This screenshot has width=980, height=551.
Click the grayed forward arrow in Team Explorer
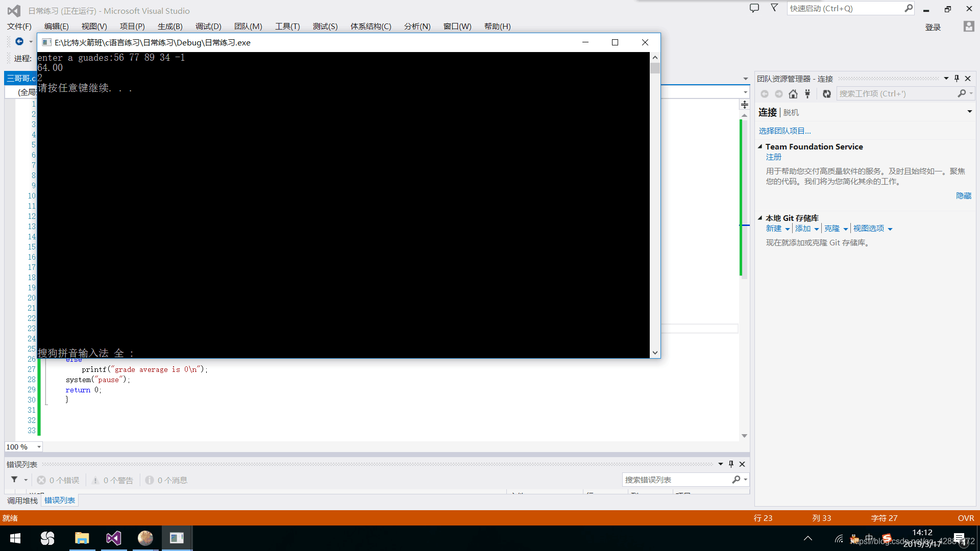click(778, 94)
